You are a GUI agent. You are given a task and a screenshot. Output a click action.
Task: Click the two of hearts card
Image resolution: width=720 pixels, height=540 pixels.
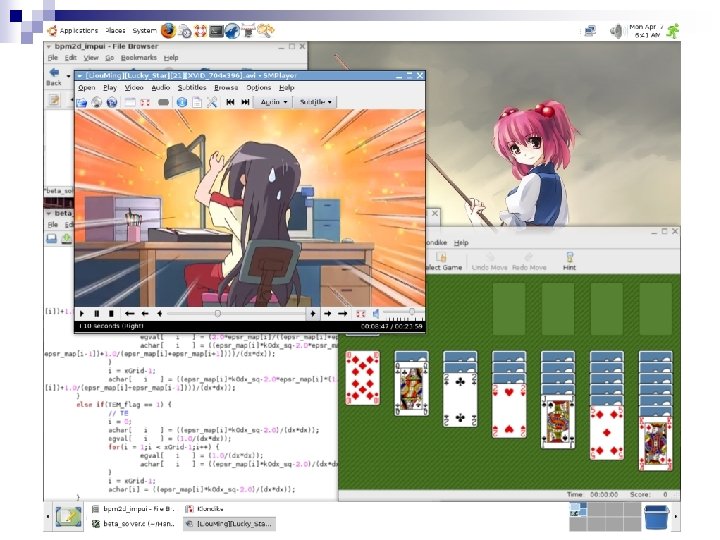tap(509, 411)
